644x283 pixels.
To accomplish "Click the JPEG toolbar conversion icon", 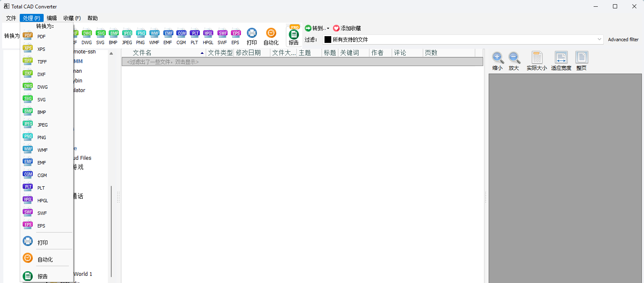I will click(127, 37).
